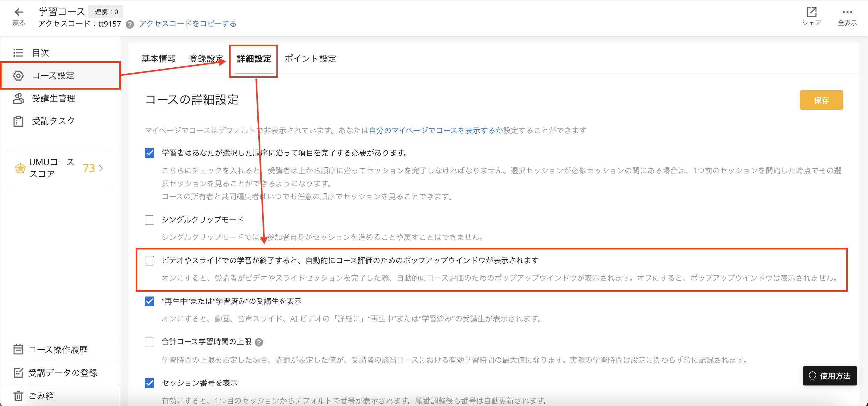The image size is (868, 406).
Task: Click the help icon beside access code
Action: click(x=130, y=24)
